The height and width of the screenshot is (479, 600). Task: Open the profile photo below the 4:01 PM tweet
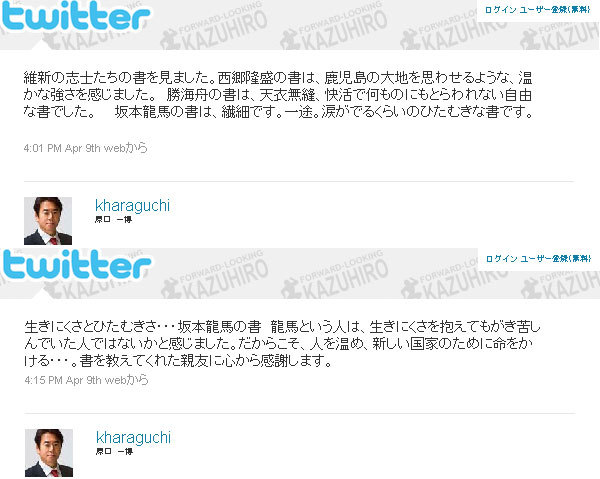[48, 221]
